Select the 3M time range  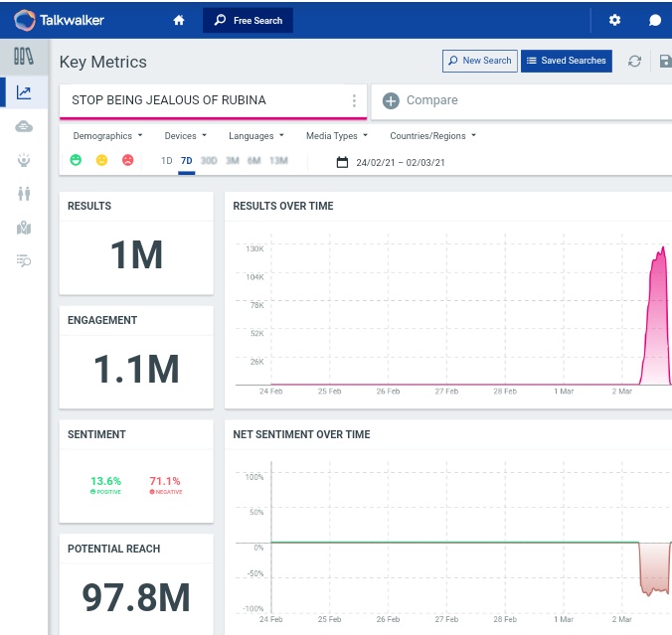(x=233, y=161)
